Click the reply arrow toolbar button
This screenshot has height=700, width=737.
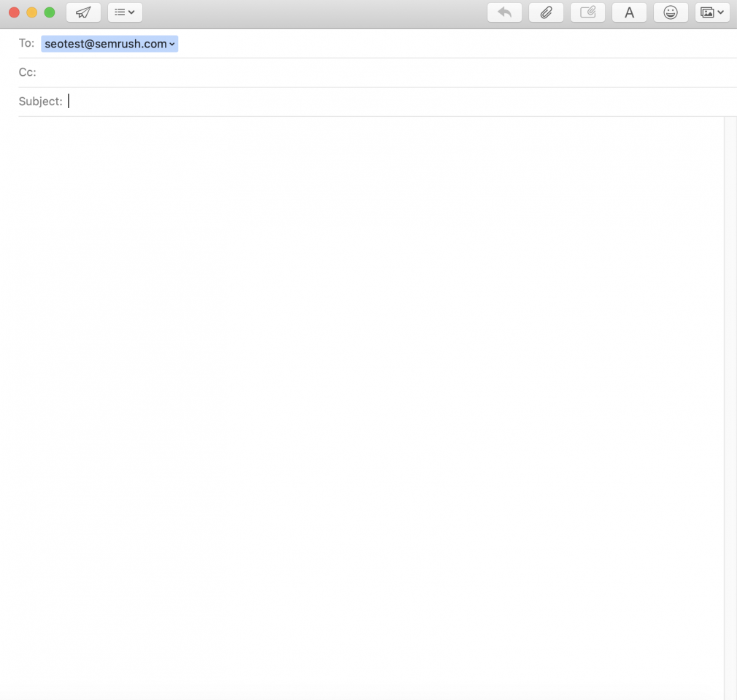tap(504, 12)
